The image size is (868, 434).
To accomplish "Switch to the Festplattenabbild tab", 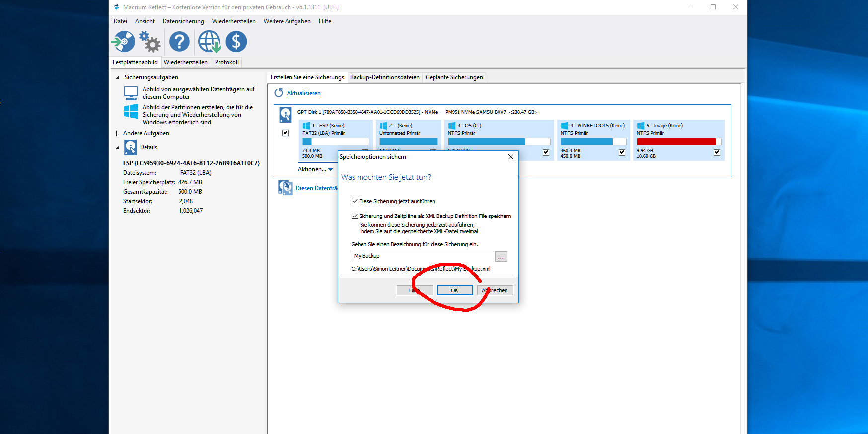I will pos(135,62).
